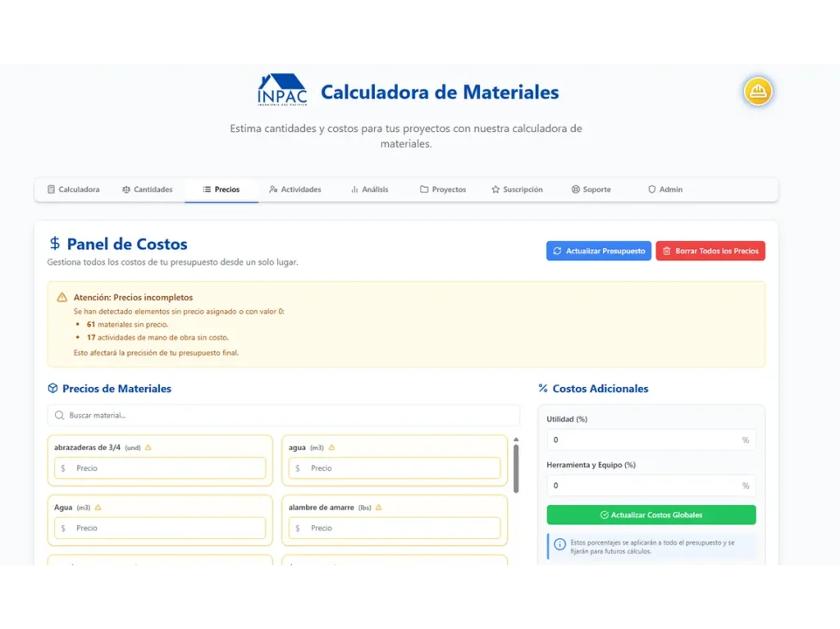Click the dollar sign Panel de Costos icon
The height and width of the screenshot is (629, 840).
click(55, 244)
